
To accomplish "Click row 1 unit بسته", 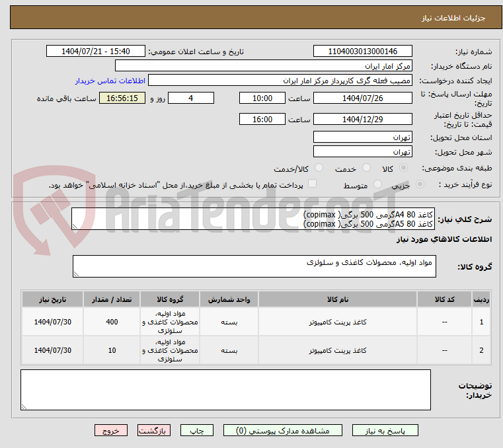I will click(229, 322).
